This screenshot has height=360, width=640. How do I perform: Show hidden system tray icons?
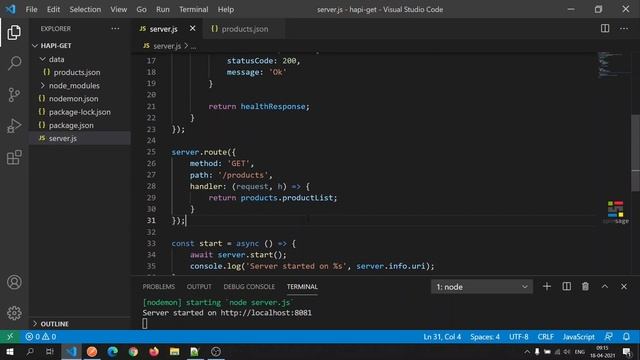coord(527,351)
